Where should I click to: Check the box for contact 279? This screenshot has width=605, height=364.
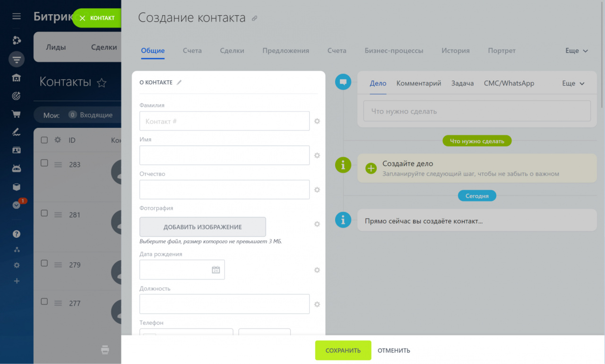pyautogui.click(x=44, y=263)
